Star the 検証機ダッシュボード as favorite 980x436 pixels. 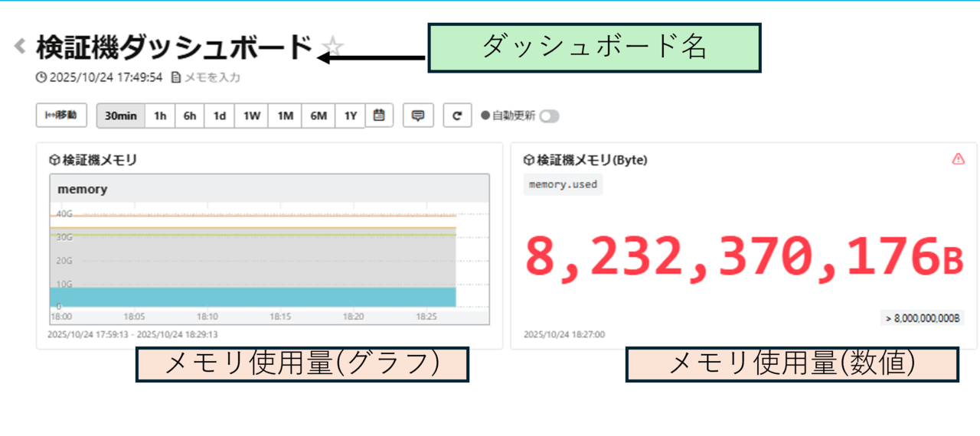(332, 48)
